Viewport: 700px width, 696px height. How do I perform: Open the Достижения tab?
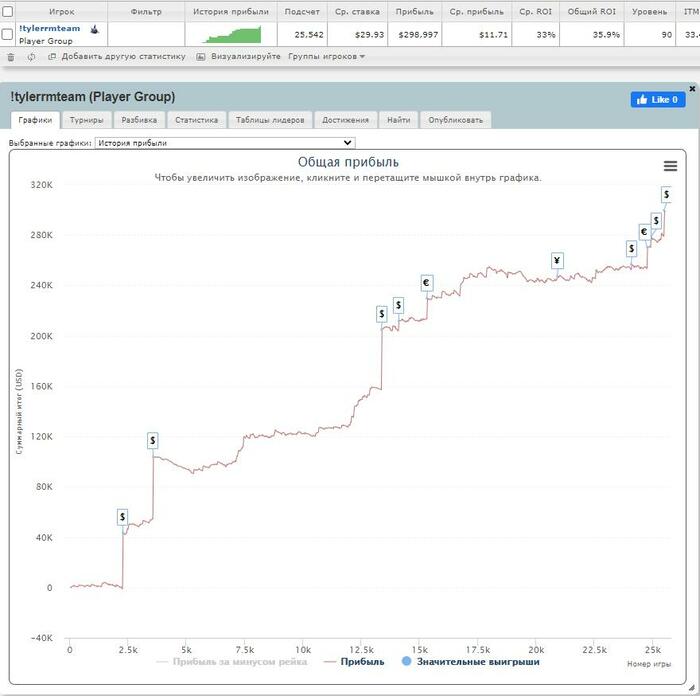click(x=346, y=120)
